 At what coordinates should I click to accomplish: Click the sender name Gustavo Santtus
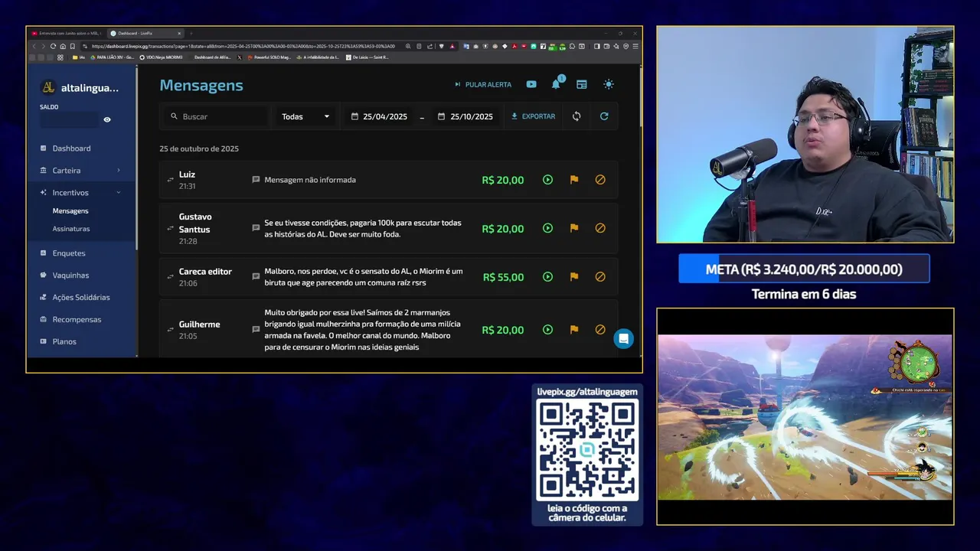(195, 223)
